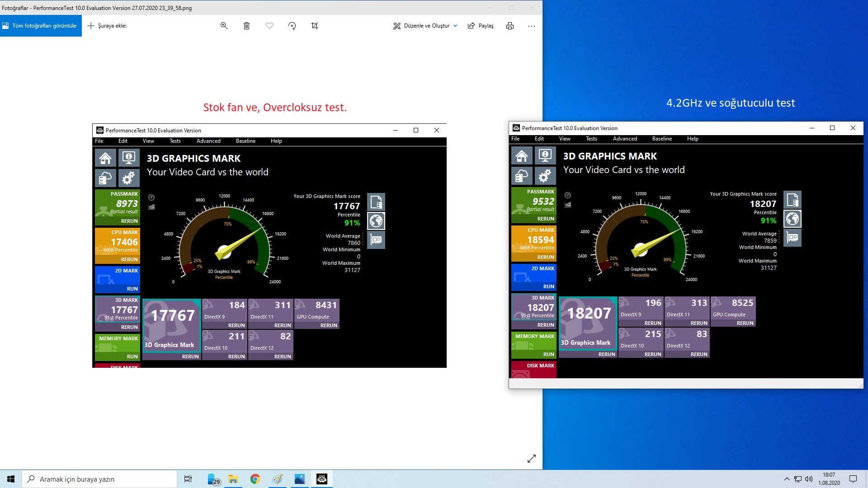Viewport: 868px width, 488px height.
Task: Delete photo with trash icon
Action: tap(246, 26)
